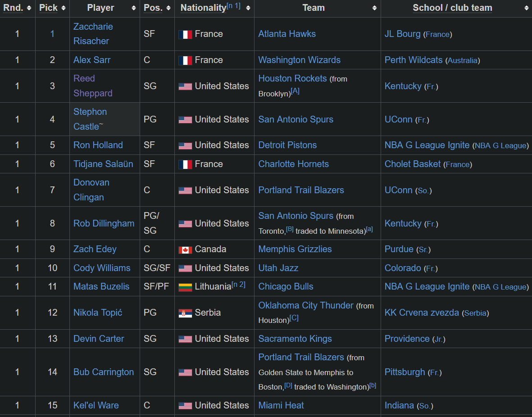Open Zach Edey player link
This screenshot has height=417, width=532.
(x=95, y=249)
